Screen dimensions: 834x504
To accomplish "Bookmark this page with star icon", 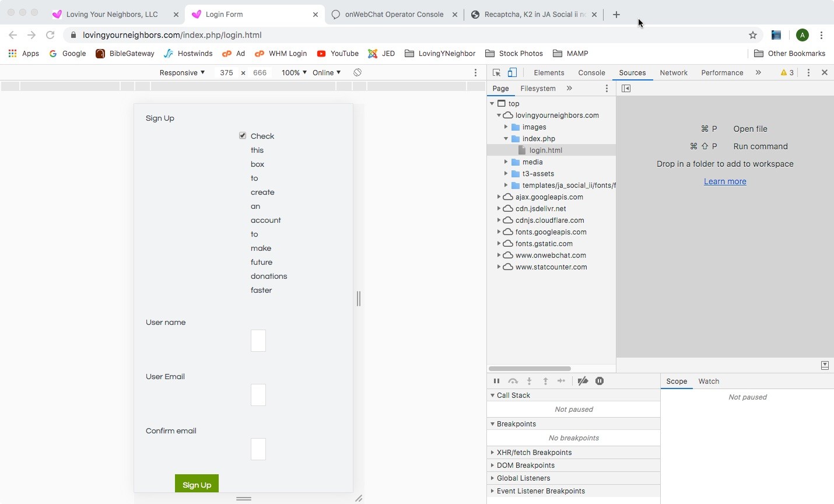I will click(x=753, y=35).
